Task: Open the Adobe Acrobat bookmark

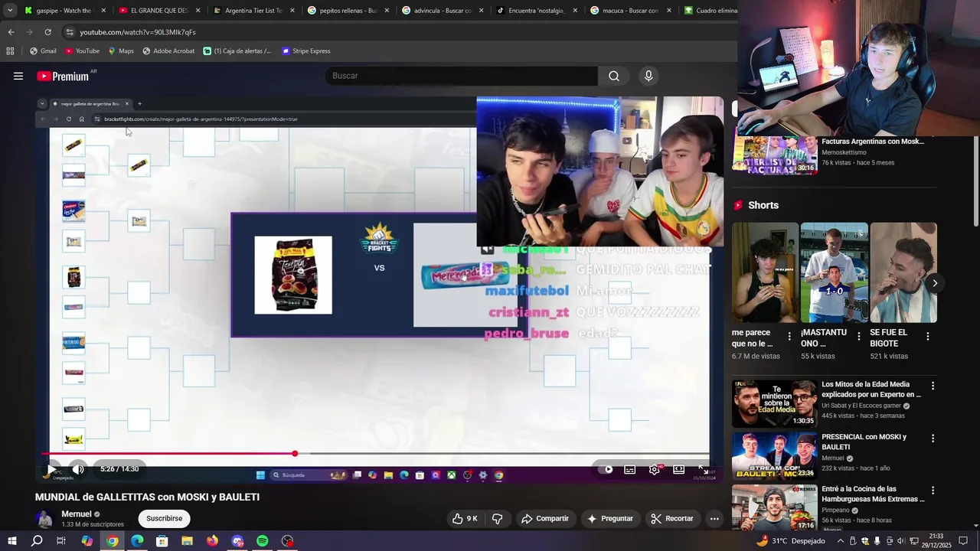Action: 168,51
